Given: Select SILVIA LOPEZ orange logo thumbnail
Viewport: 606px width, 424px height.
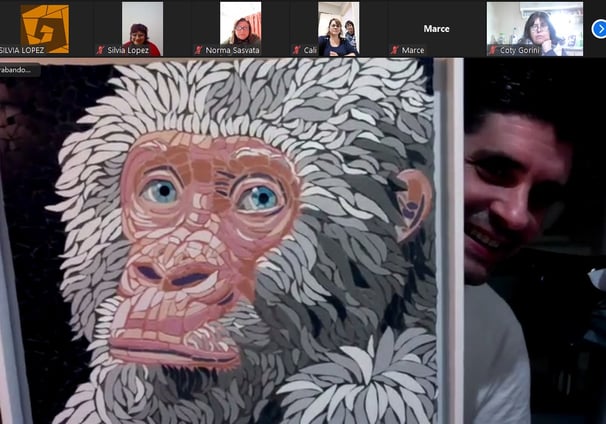Looking at the screenshot, I should click(x=45, y=29).
